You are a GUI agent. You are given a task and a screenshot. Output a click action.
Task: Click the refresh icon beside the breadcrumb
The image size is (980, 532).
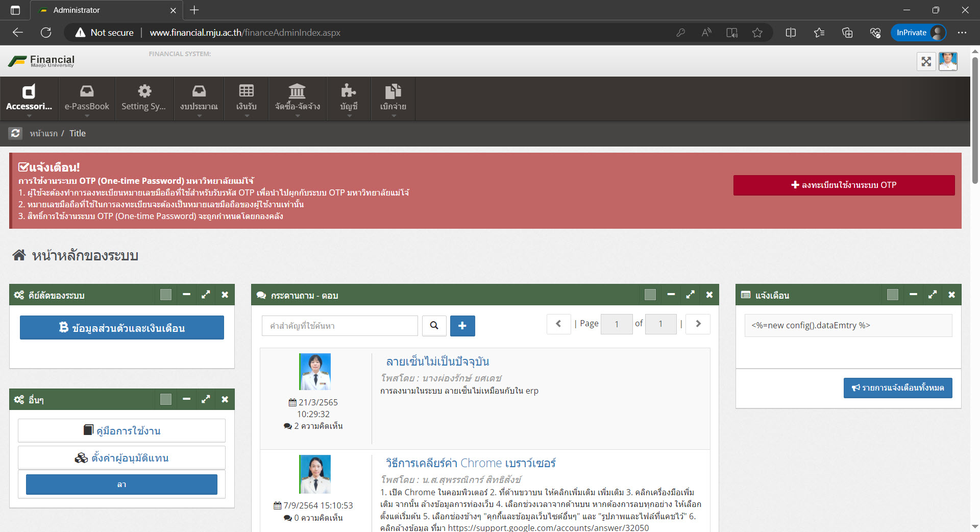point(15,133)
